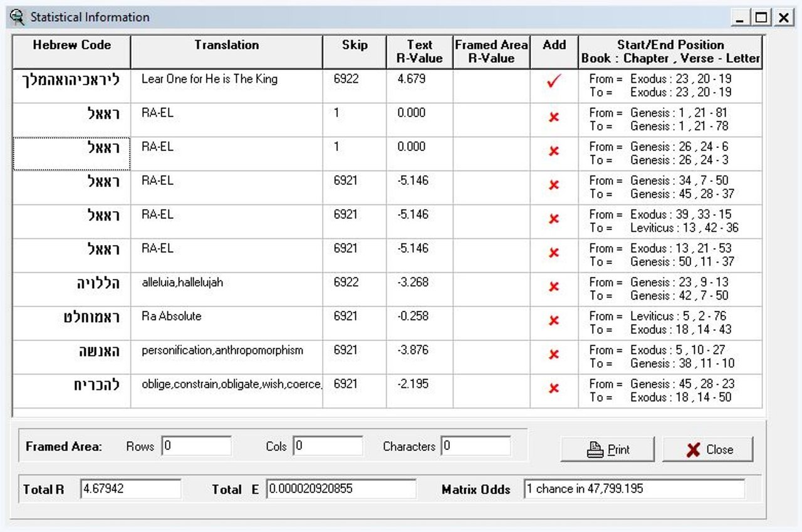Screen dimensions: 802x532
Task: Click skip 6922 in Lear One row
Action: (x=354, y=86)
